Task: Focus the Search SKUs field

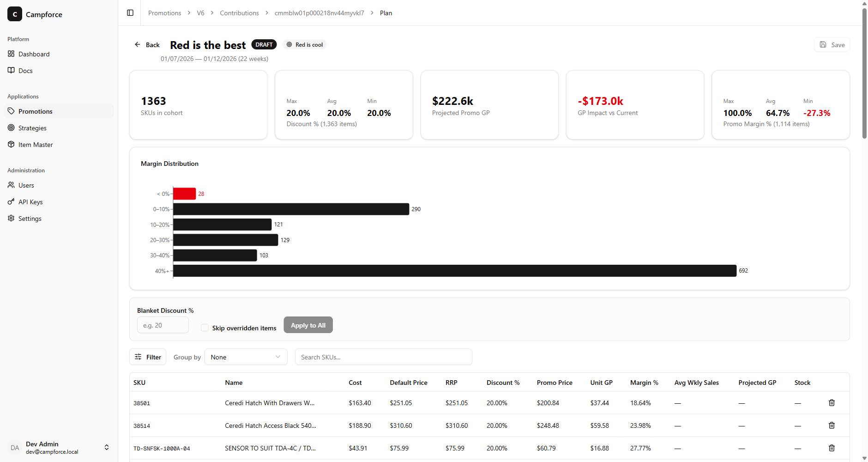Action: point(384,357)
